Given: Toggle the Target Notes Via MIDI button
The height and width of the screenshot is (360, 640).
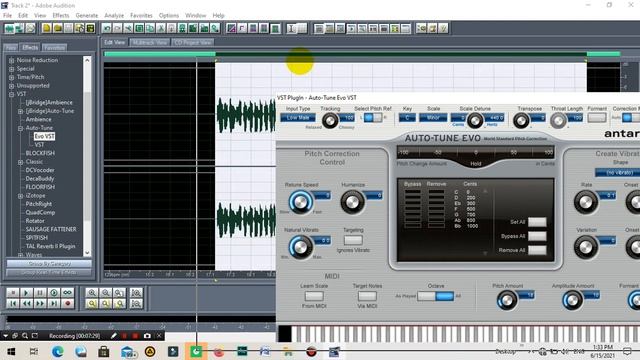Looking at the screenshot, I should [x=367, y=296].
